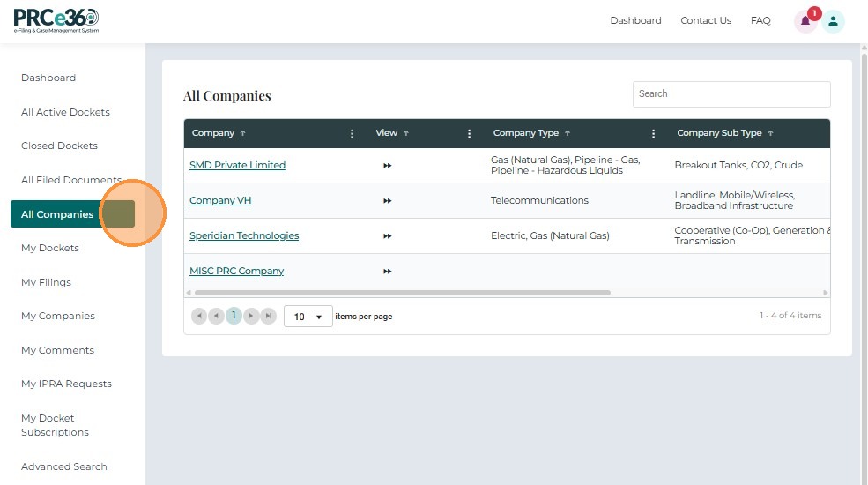
Task: Open View column options menu
Action: coord(469,133)
